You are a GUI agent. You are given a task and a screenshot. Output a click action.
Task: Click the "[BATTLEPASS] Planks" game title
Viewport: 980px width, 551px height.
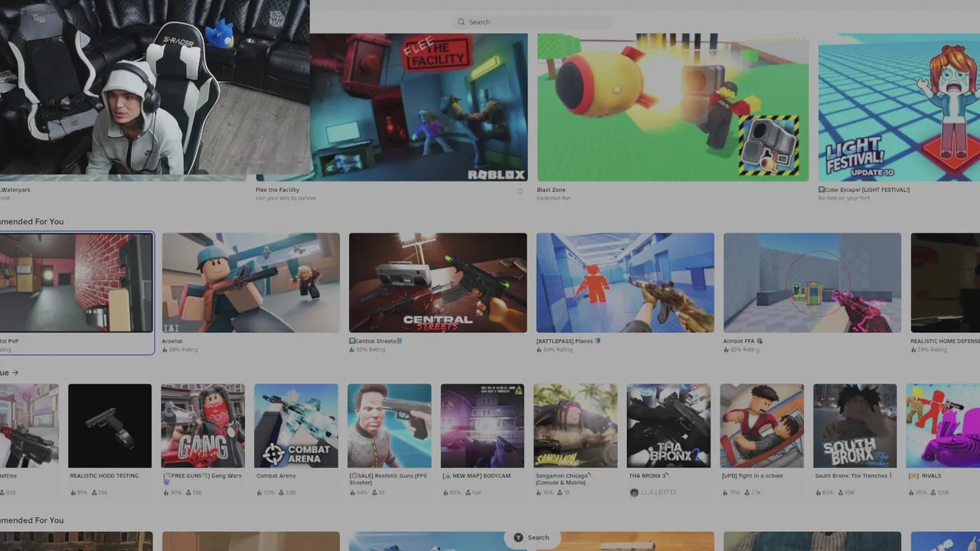click(568, 341)
